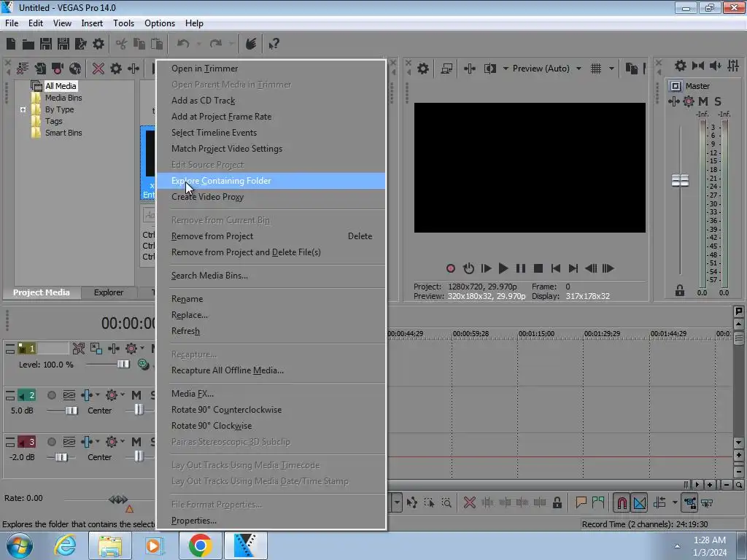Click the Downmix Output icon
The image size is (747, 560).
(698, 66)
